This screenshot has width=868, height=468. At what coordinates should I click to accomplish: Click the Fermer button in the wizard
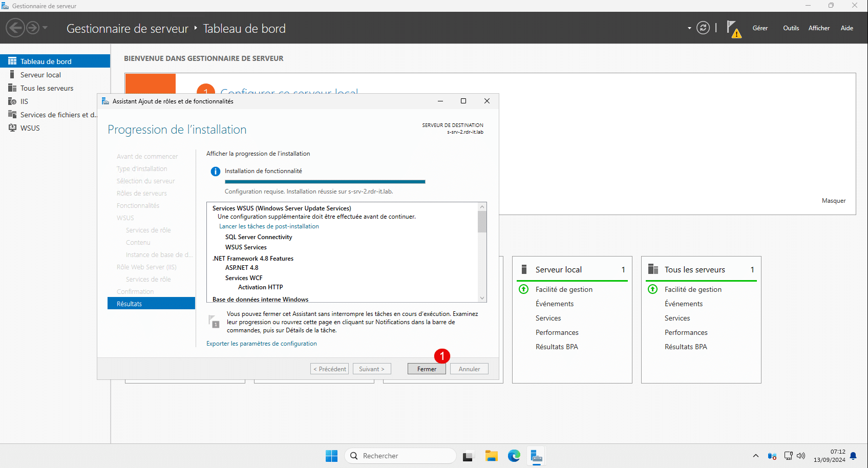tap(427, 369)
